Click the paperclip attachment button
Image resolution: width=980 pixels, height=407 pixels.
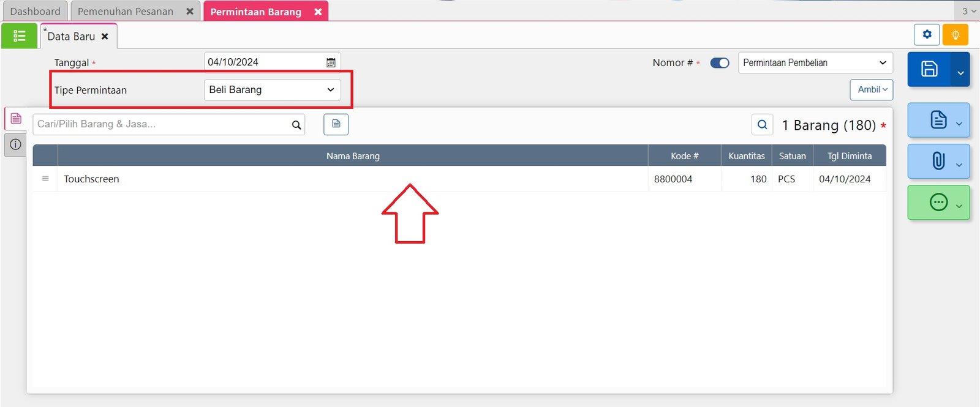[938, 161]
